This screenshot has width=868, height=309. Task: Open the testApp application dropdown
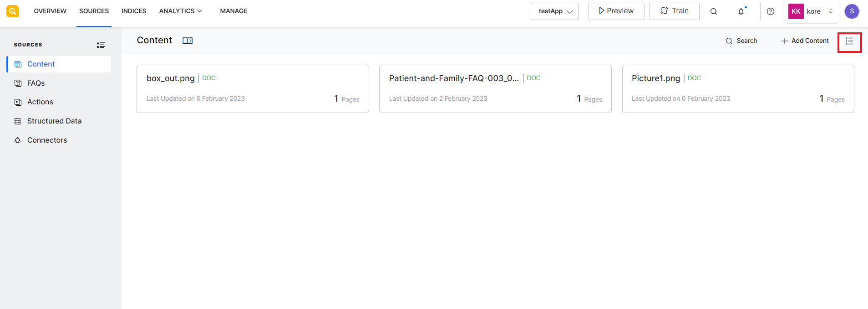[554, 11]
